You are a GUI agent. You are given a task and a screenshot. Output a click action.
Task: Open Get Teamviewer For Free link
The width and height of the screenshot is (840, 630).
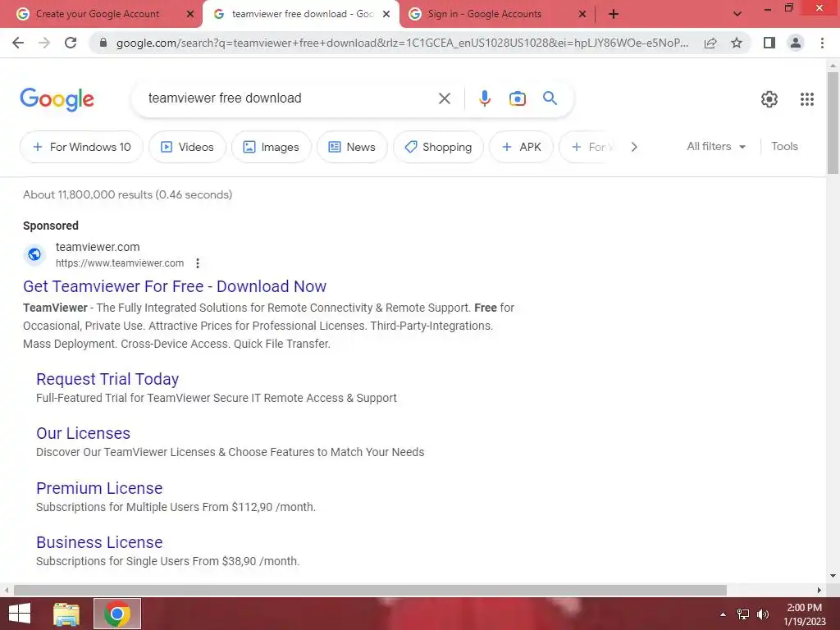pyautogui.click(x=175, y=286)
